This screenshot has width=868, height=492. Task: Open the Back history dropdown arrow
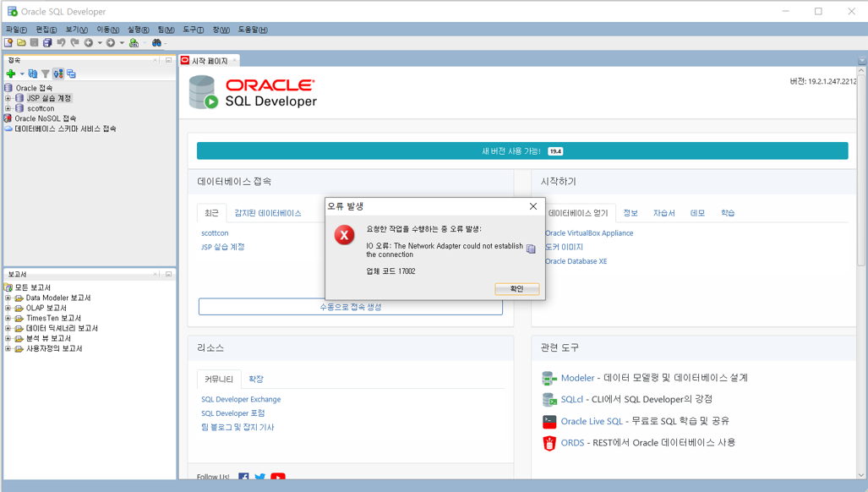[100, 42]
